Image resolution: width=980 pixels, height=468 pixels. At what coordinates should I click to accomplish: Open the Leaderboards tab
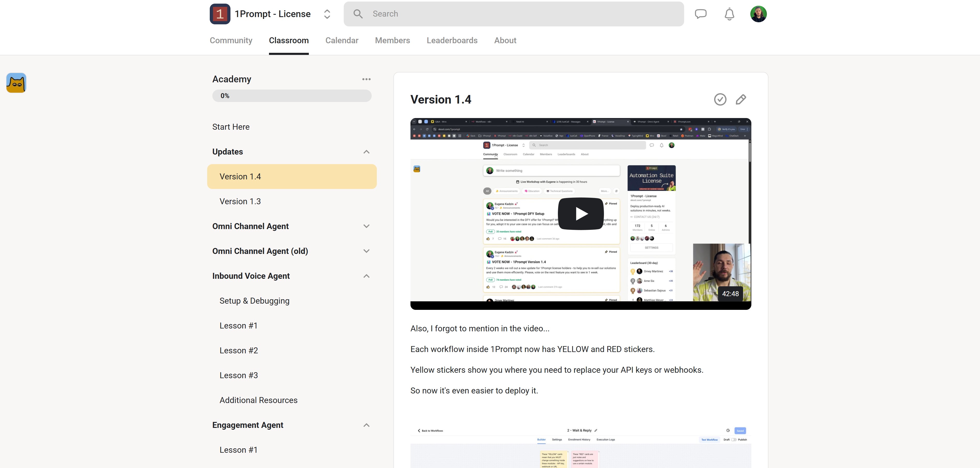(452, 40)
